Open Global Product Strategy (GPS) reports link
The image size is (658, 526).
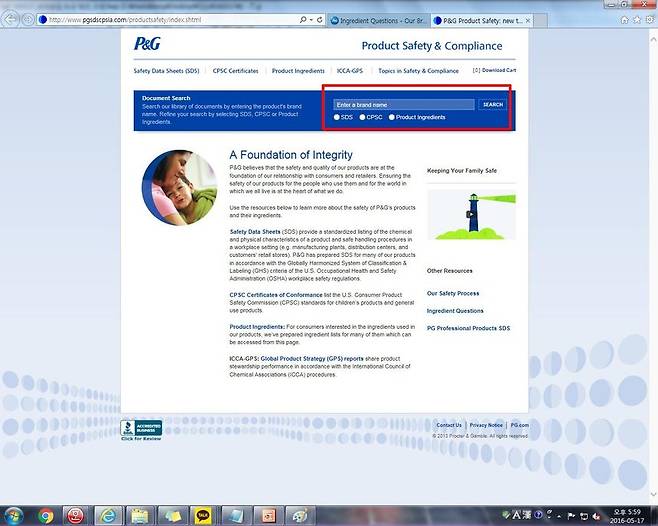point(312,359)
